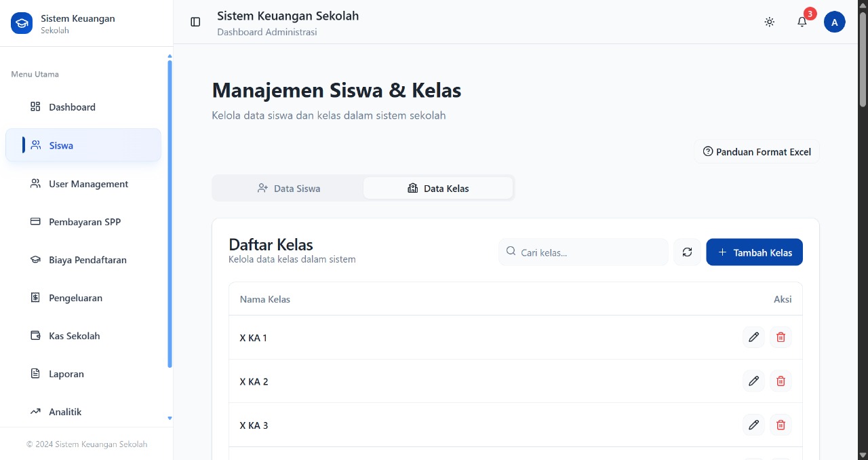Click the sidebar scrollbar thumb
Screen dimensions: 868x460
[170, 214]
